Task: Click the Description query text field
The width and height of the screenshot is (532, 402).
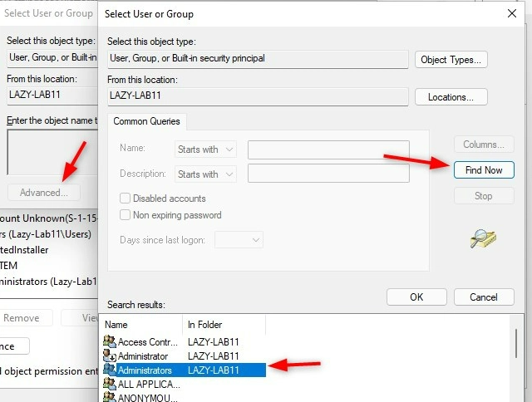Action: (x=328, y=174)
